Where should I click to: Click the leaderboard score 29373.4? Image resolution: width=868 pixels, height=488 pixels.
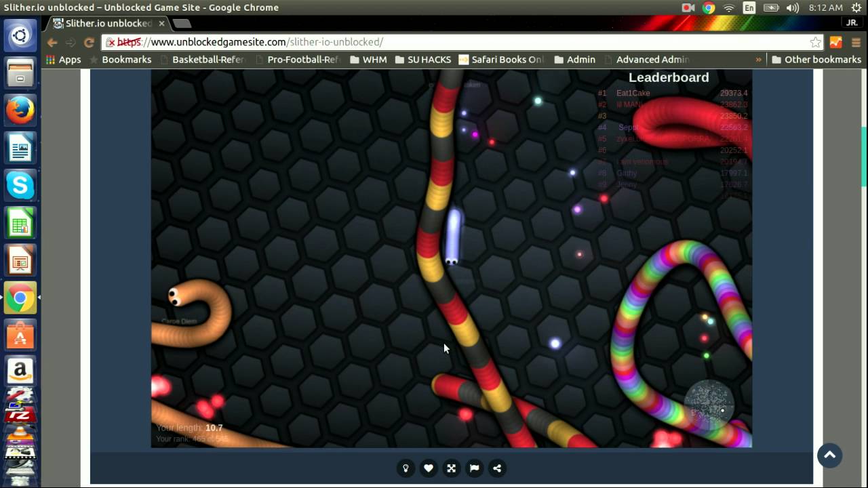click(734, 93)
